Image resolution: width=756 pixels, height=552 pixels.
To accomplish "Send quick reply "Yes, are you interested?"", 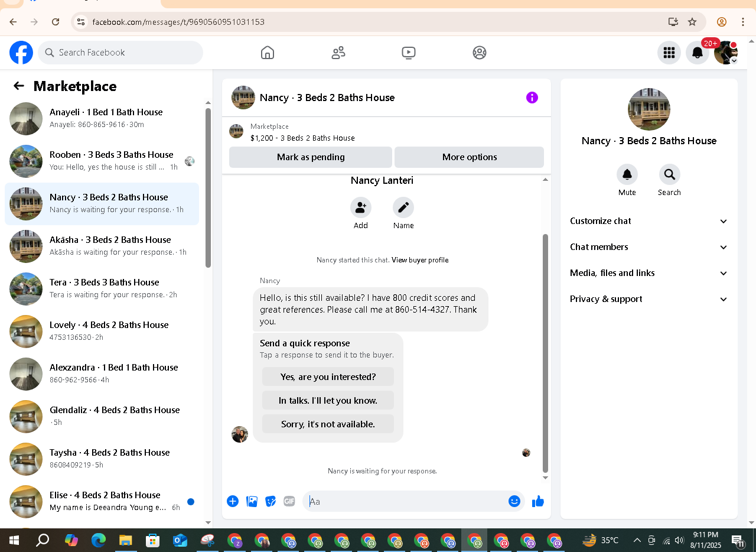I will 328,377.
